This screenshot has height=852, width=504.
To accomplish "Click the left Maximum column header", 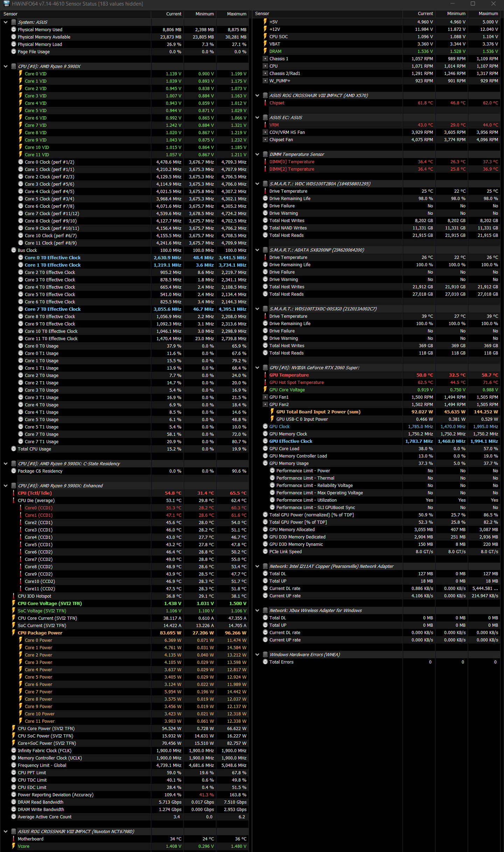I will click(x=232, y=14).
